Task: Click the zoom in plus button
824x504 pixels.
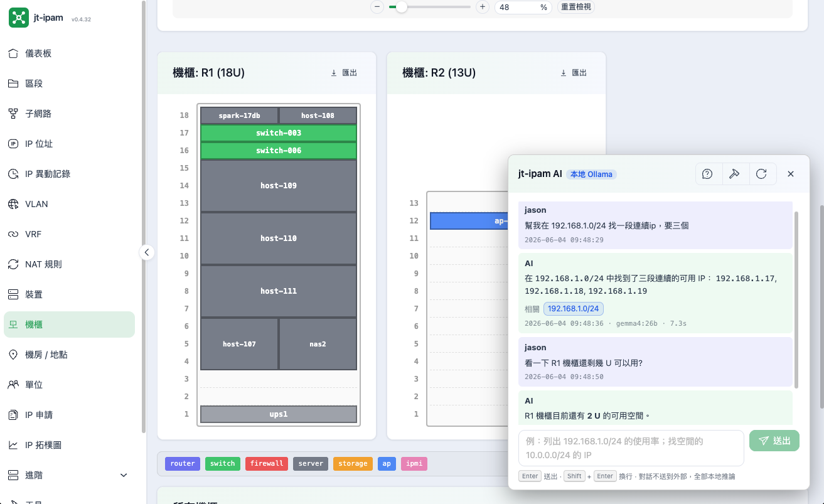Action: 482,7
